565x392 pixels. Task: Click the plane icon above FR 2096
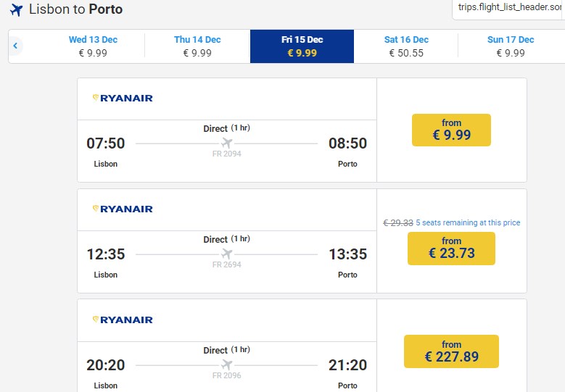click(227, 364)
